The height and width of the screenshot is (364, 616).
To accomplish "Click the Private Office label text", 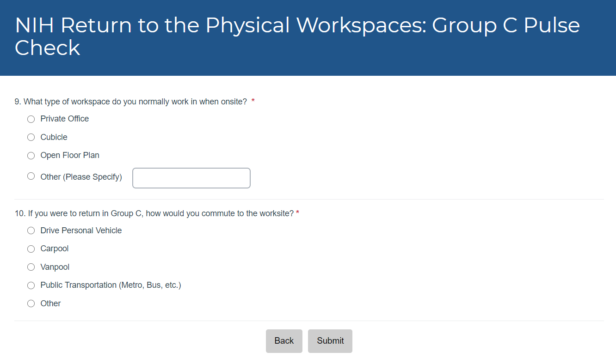I will click(x=65, y=119).
